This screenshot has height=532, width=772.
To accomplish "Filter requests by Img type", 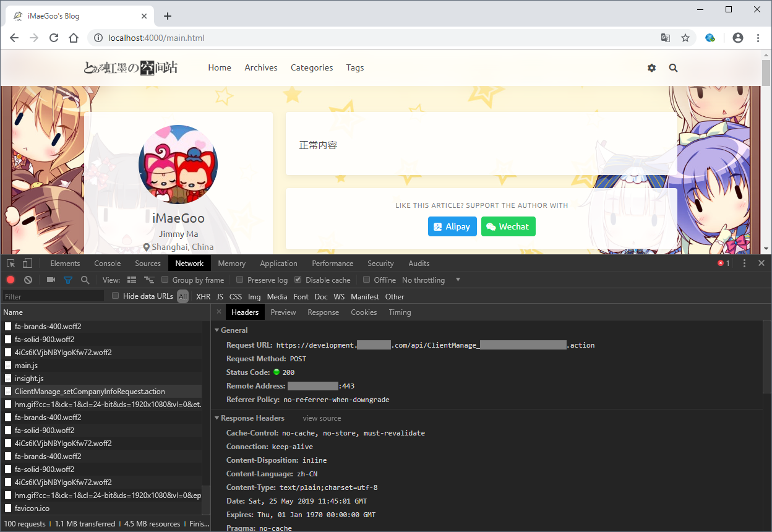I will (x=254, y=296).
